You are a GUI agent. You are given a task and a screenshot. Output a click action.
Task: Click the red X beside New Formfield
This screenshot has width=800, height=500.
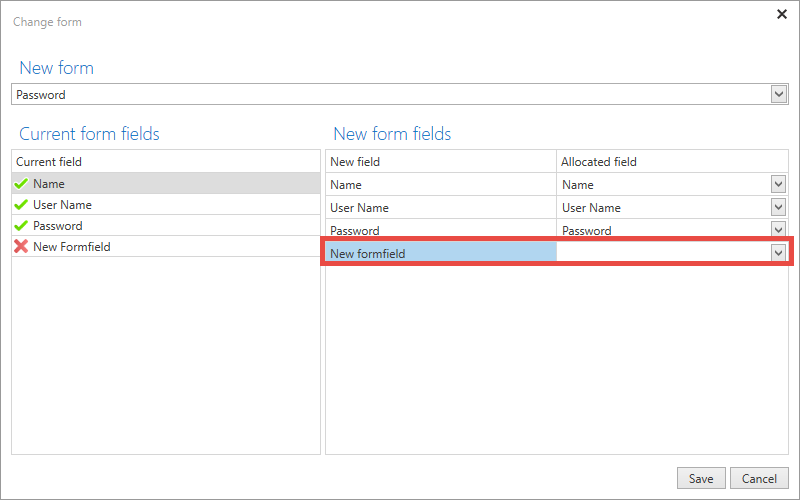[x=21, y=246]
